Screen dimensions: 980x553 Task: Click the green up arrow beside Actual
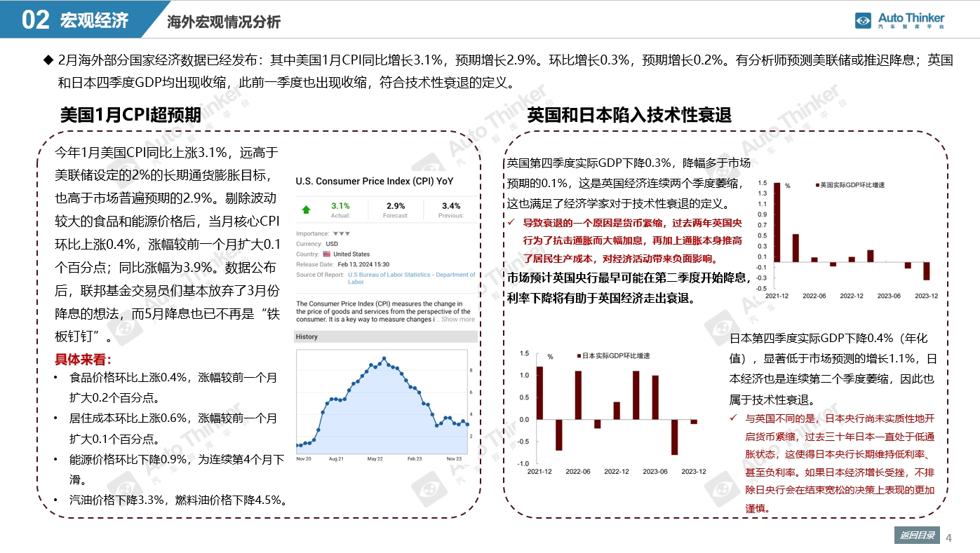pyautogui.click(x=306, y=210)
